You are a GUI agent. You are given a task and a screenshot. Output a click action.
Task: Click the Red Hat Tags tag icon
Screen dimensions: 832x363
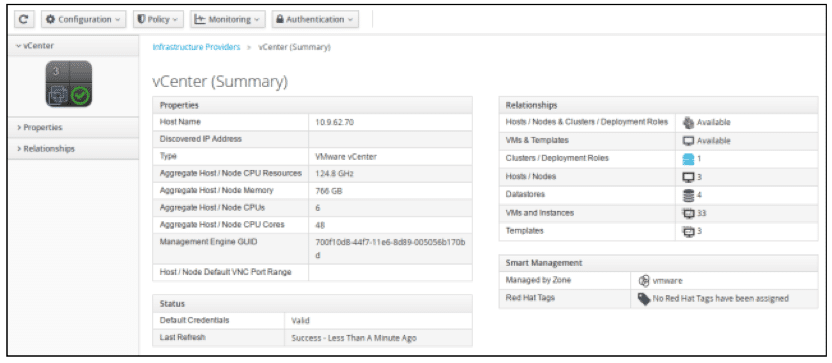644,299
